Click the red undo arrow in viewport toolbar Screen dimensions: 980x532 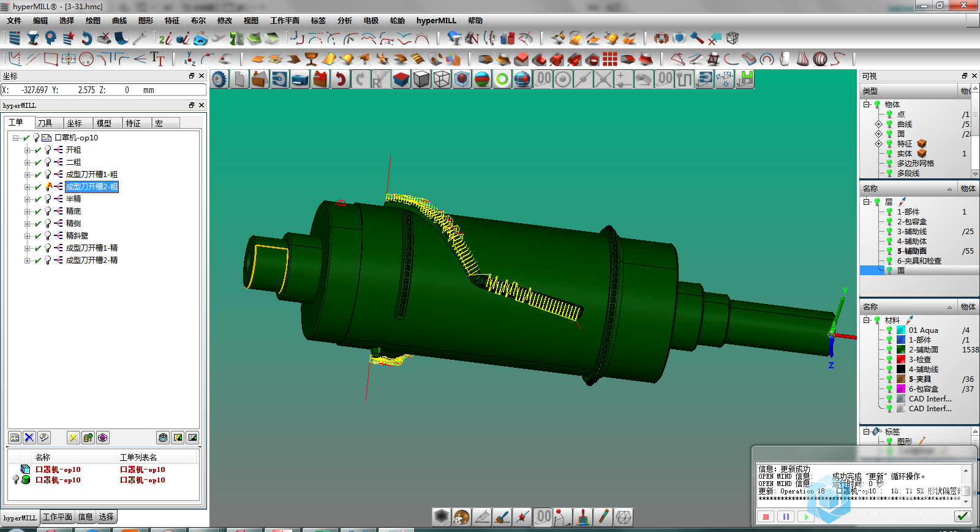[x=341, y=79]
